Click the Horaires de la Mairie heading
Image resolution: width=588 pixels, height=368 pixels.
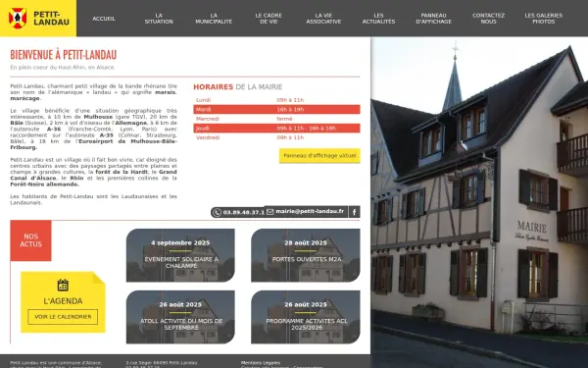tap(238, 87)
